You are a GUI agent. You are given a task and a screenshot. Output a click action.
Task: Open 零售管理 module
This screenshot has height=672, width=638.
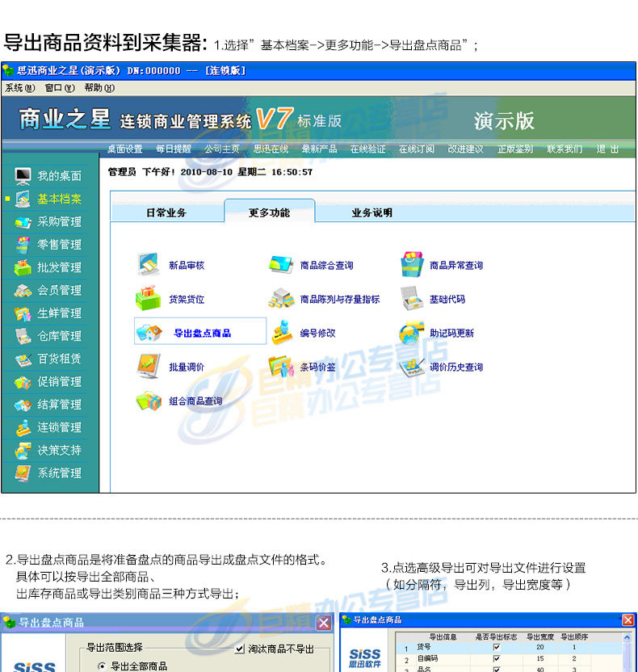coord(48,244)
